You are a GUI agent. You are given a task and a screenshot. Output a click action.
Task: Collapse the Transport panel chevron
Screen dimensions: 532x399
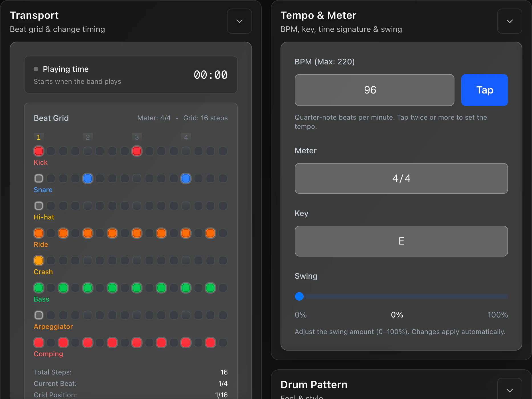pyautogui.click(x=239, y=21)
